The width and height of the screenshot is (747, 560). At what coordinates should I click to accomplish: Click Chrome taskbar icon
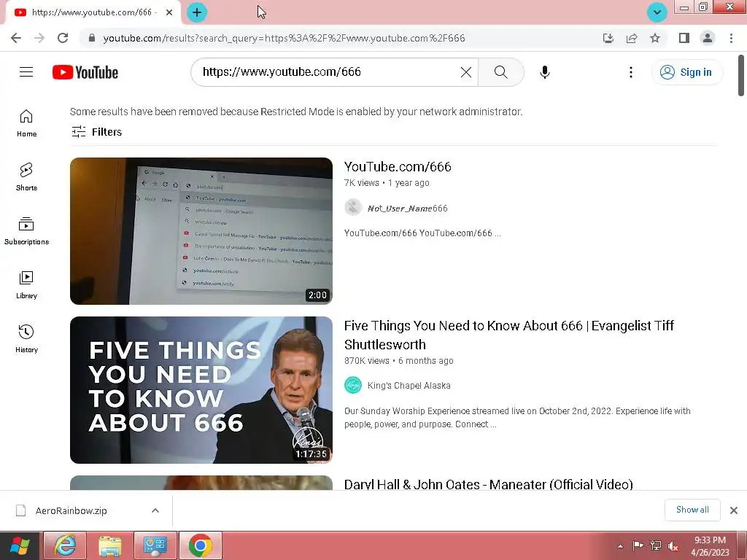pos(201,545)
